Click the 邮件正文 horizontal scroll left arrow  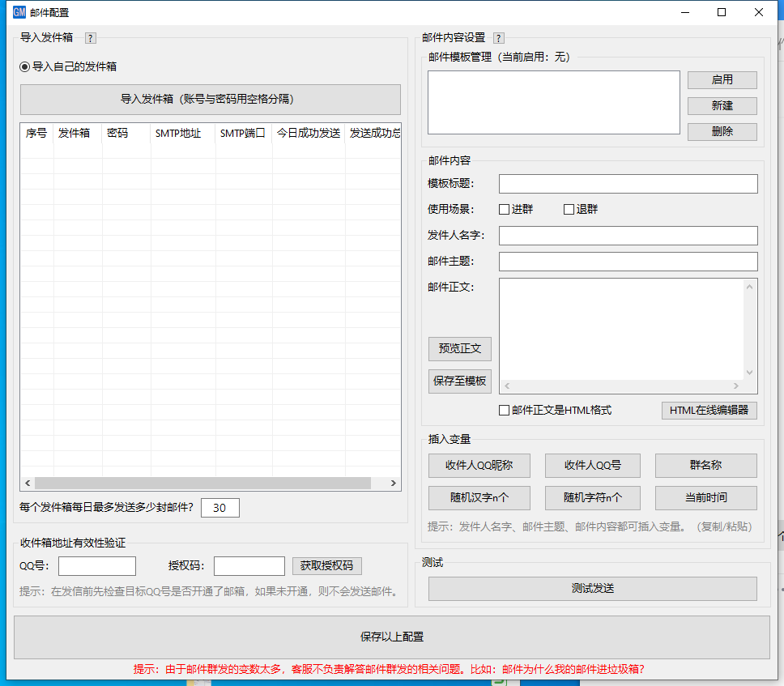tap(507, 386)
